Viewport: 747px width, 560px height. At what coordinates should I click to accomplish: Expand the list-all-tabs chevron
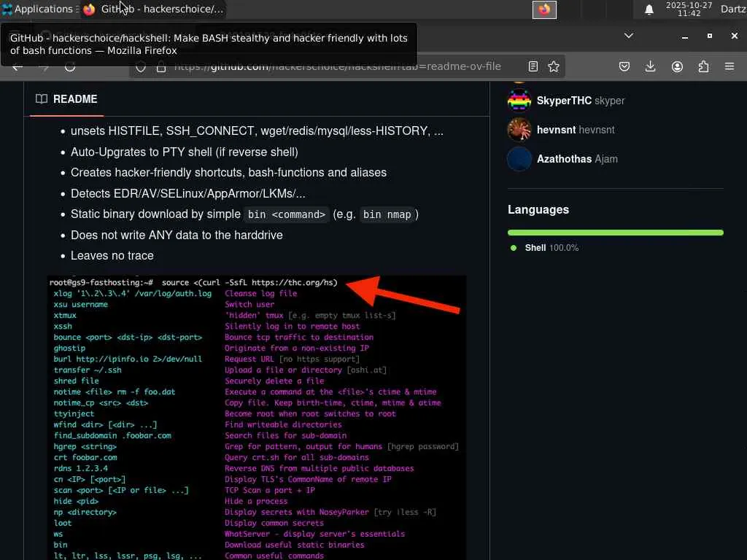(629, 36)
